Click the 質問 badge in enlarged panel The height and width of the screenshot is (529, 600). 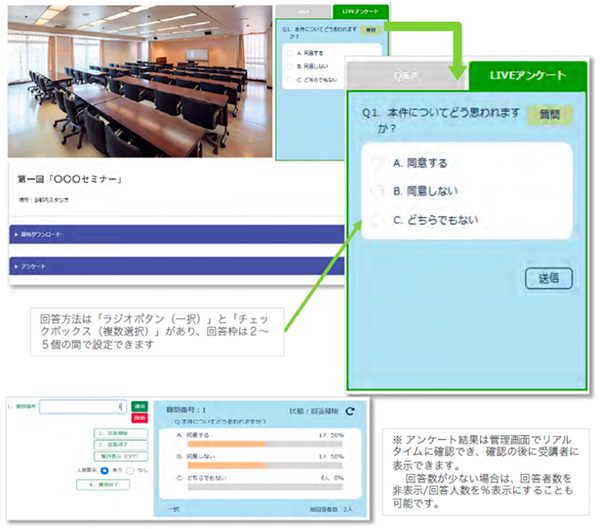[548, 115]
